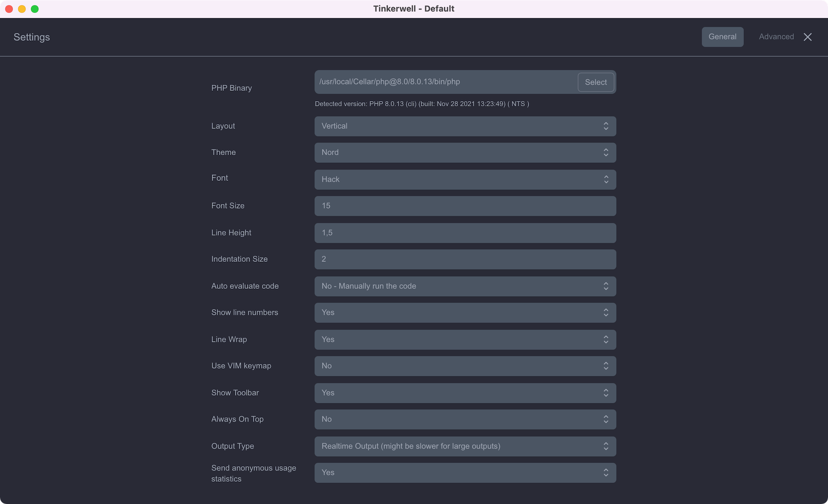Close the Settings panel with the X icon
828x504 pixels.
tap(807, 37)
